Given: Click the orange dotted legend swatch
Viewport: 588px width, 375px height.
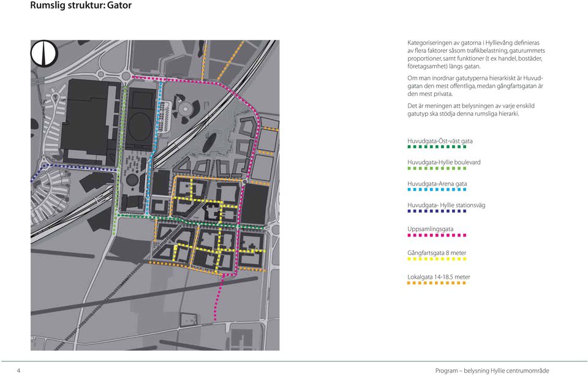Looking at the screenshot, I should [x=437, y=283].
